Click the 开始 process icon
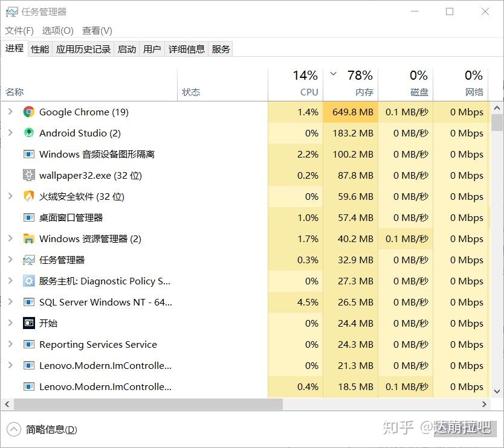The width and height of the screenshot is (504, 448). point(28,323)
